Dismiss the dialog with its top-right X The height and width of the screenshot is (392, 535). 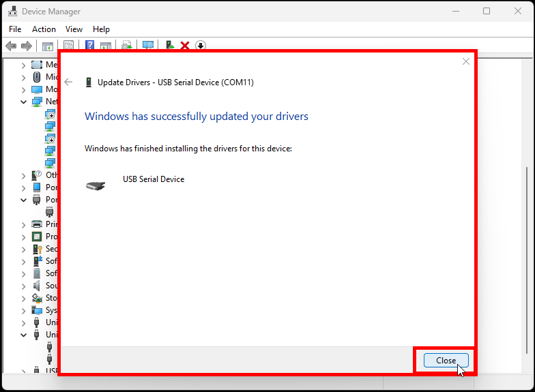click(x=465, y=61)
